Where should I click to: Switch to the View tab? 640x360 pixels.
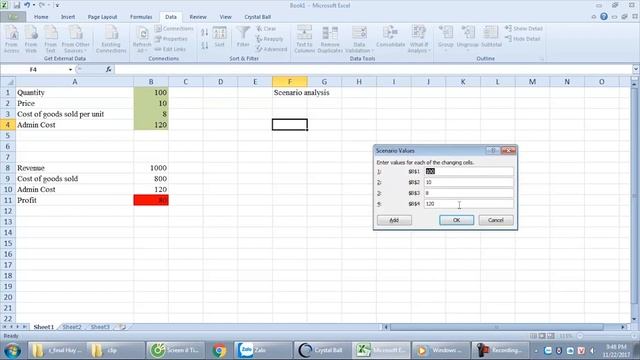click(225, 17)
